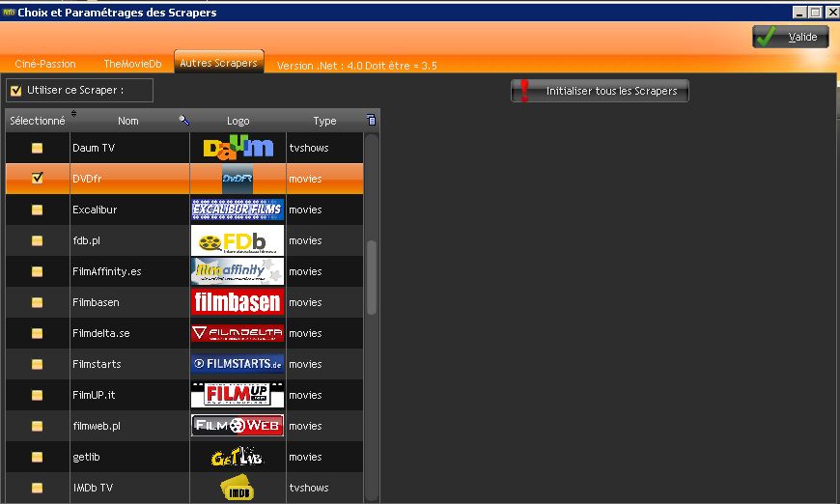The image size is (840, 504).
Task: Select the Filmstarts name cell
Action: tap(129, 364)
